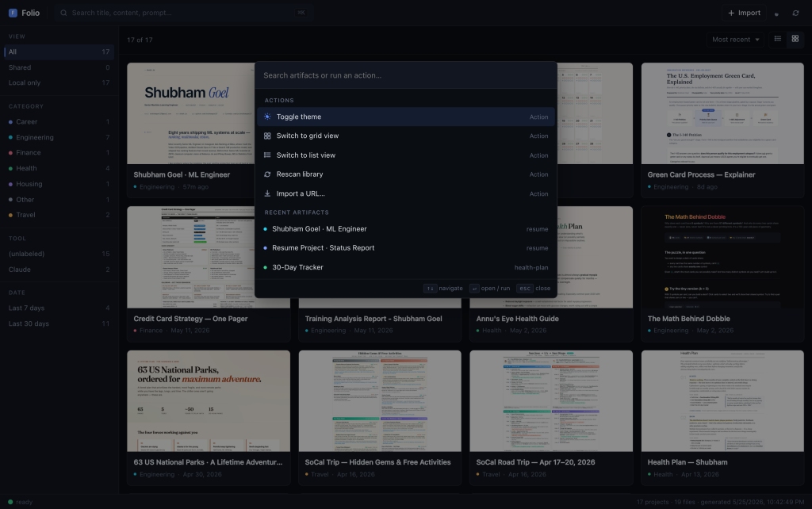Select the Shared view filter
The height and width of the screenshot is (509, 812).
[59, 67]
